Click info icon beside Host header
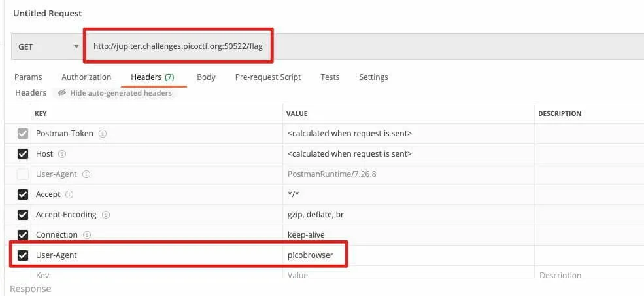This screenshot has width=644, height=296. 62,154
